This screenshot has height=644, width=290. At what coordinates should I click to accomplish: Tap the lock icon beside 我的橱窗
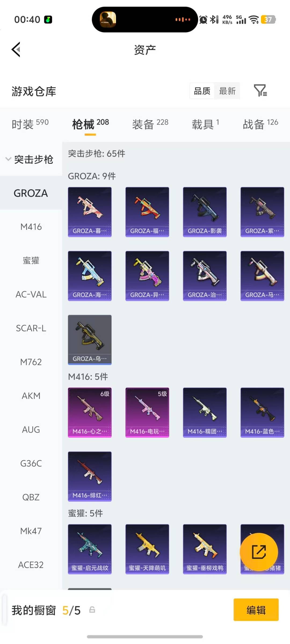[92, 610]
